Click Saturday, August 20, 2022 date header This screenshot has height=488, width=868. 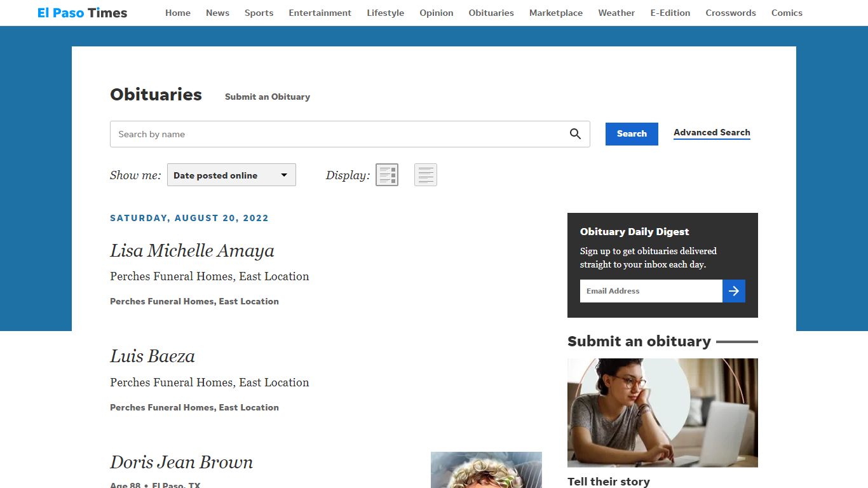[189, 218]
